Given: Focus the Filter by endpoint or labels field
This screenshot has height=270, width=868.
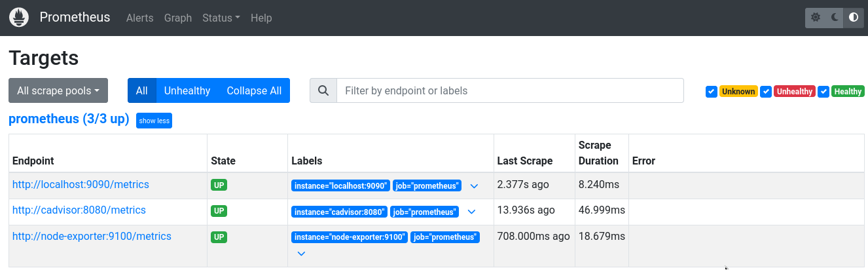Looking at the screenshot, I should 510,90.
